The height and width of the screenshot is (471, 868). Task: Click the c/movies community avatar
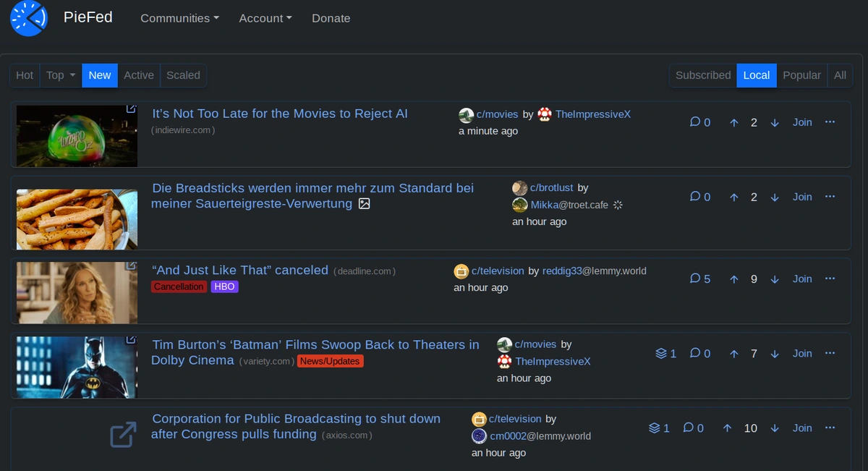[466, 114]
